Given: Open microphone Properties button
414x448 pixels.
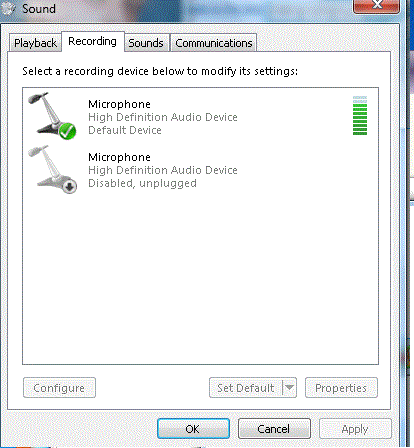Looking at the screenshot, I should pos(341,388).
